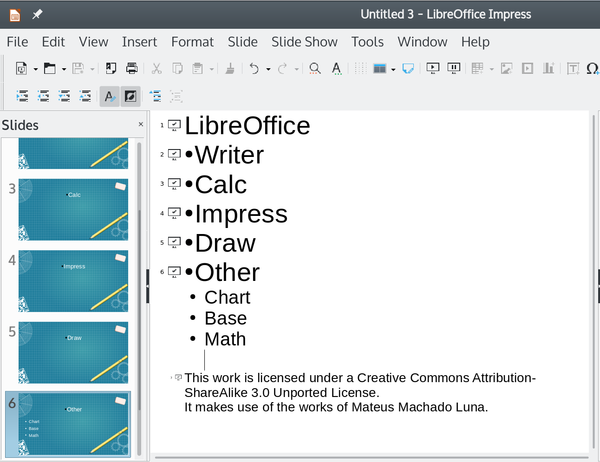Image resolution: width=600 pixels, height=462 pixels.
Task: Show only first outline level
Action: pos(155,96)
